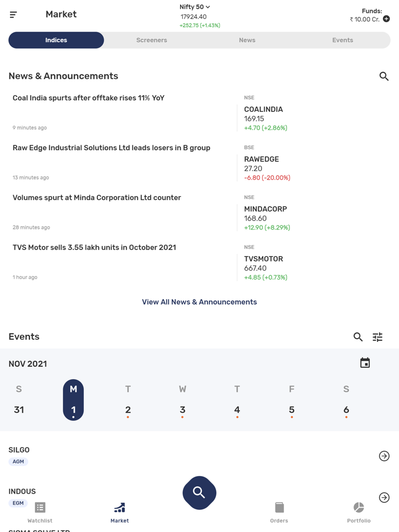Switch to the News tab
The image size is (399, 532).
pyautogui.click(x=247, y=40)
